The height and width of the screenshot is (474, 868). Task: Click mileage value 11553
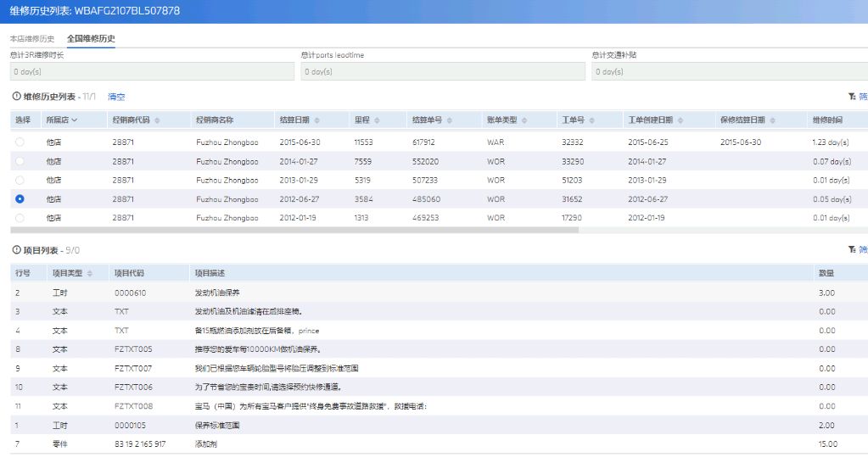click(x=363, y=142)
